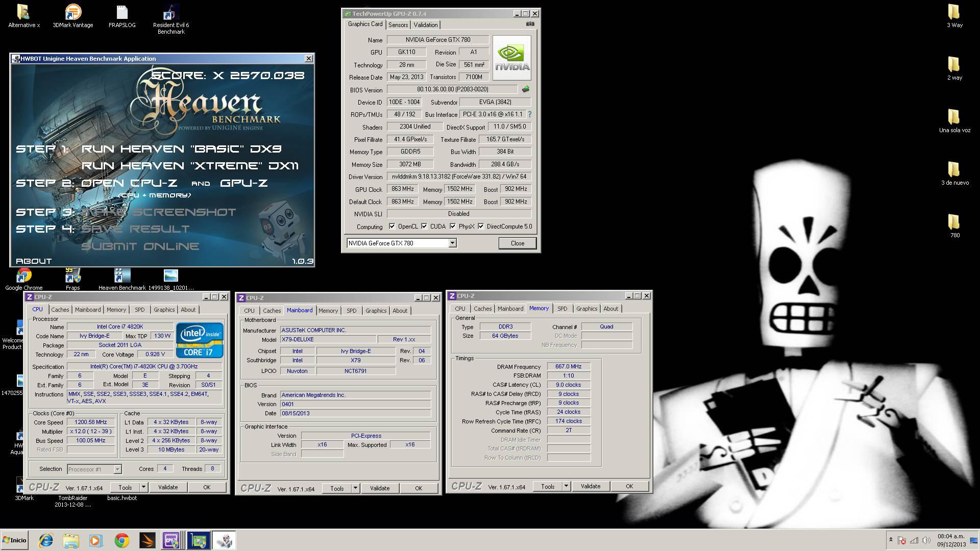The width and height of the screenshot is (980, 551).
Task: Open Graphics tab in right CPU-Z window
Action: [x=586, y=309]
